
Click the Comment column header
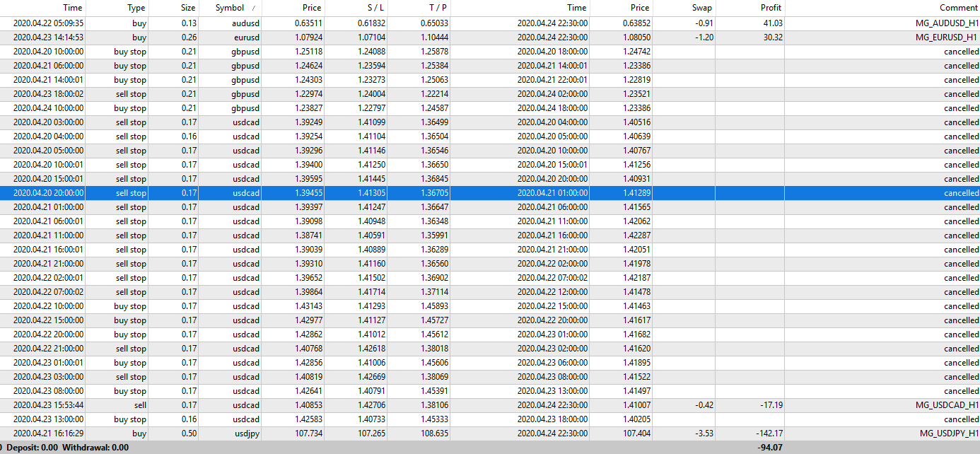tap(959, 8)
